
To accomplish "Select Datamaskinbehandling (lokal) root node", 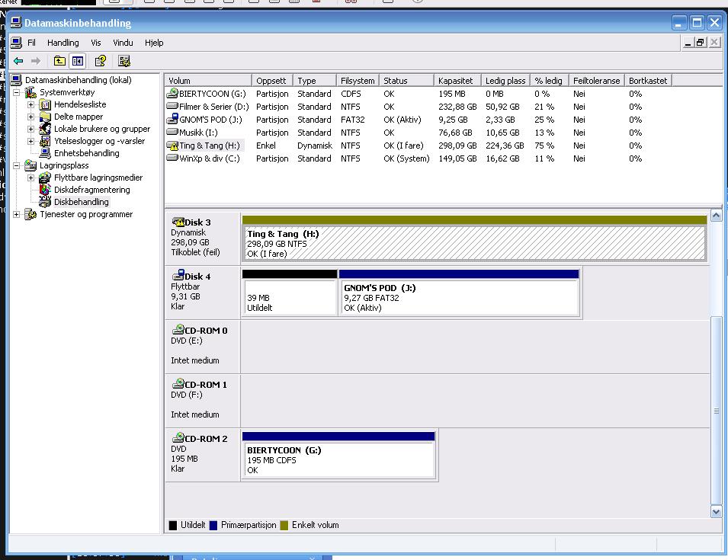I will (78, 80).
